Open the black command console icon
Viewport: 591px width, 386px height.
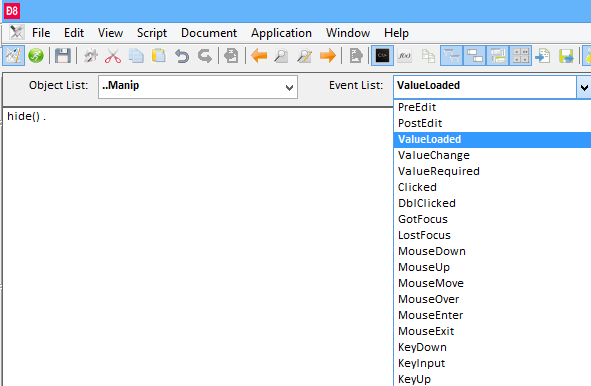click(382, 56)
